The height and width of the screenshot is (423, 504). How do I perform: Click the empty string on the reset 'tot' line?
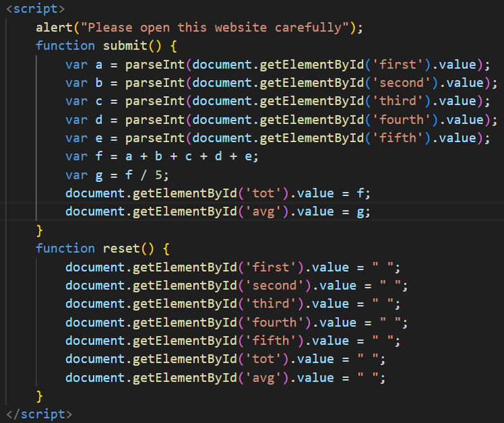[373, 358]
